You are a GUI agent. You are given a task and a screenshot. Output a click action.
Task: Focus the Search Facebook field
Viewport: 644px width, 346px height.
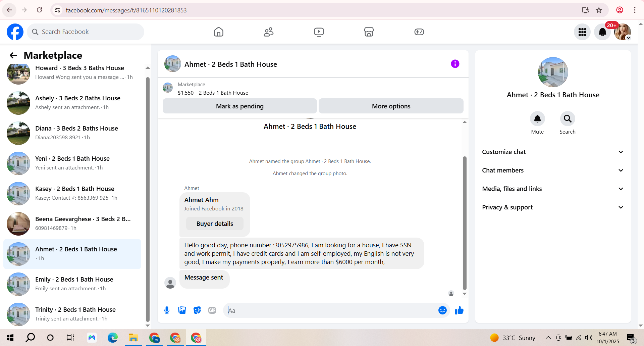86,32
